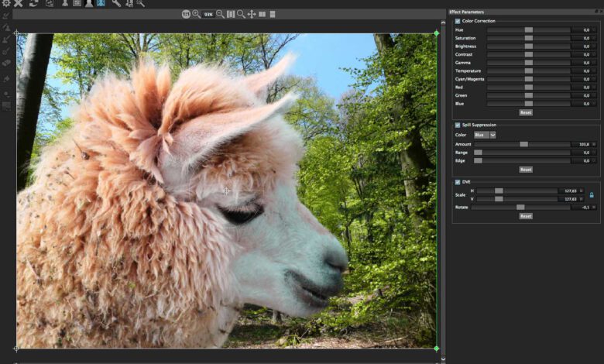Toggle the DVE checkbox off
The height and width of the screenshot is (364, 604).
coord(458,182)
